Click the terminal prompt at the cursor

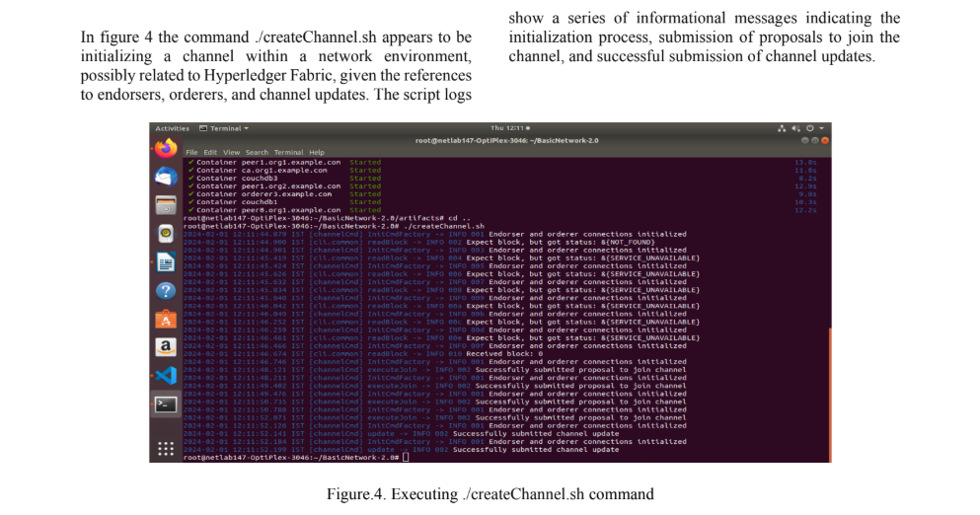click(406, 458)
